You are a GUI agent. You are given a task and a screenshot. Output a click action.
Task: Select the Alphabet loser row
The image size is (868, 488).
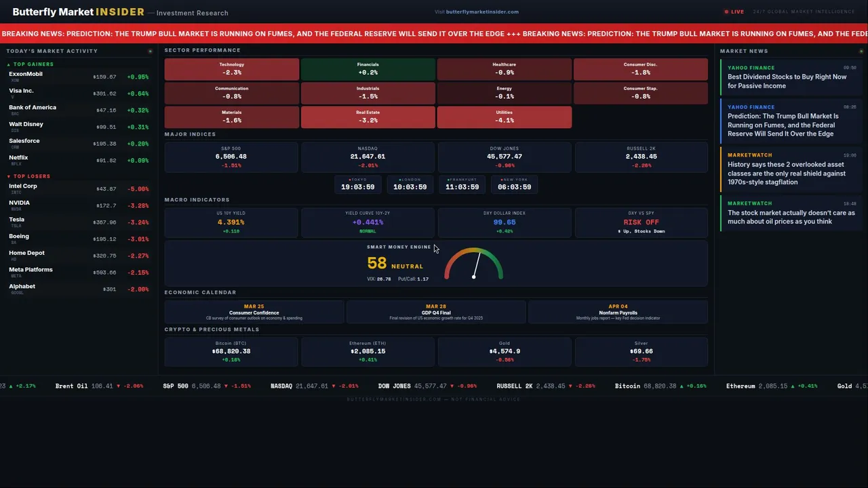[x=79, y=289]
